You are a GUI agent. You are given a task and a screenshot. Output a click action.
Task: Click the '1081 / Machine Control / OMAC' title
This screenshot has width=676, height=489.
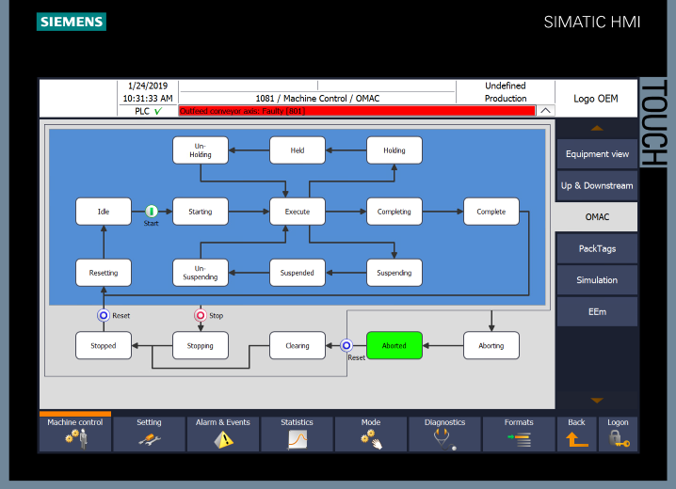click(x=318, y=98)
